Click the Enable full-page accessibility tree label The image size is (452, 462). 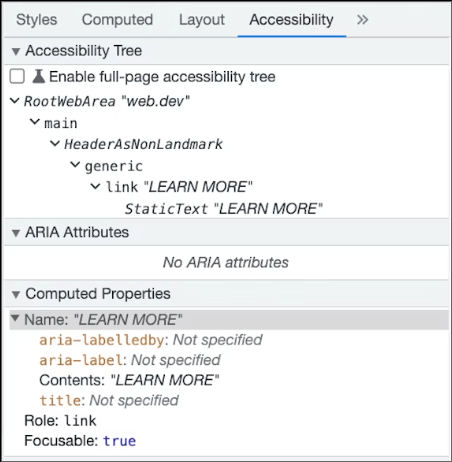[x=162, y=77]
